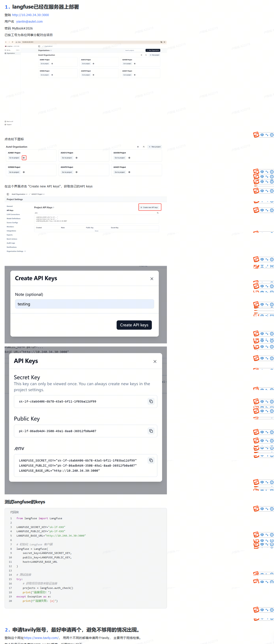
Task: Click the sk-lf-c6ab6406 secret key text box
Action: pyautogui.click(x=86, y=401)
